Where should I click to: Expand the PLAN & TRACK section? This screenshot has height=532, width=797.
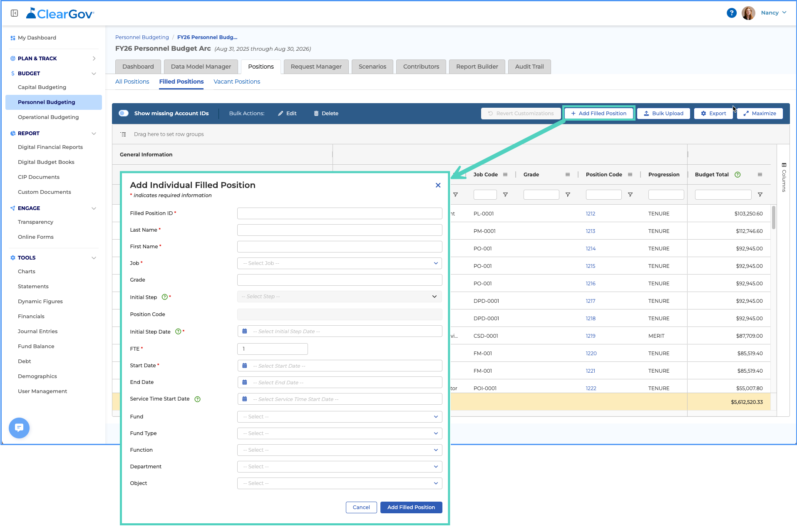click(94, 59)
